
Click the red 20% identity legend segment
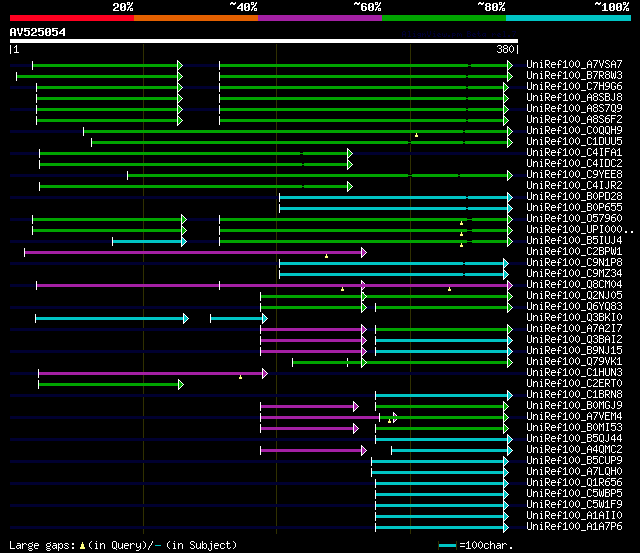72,18
